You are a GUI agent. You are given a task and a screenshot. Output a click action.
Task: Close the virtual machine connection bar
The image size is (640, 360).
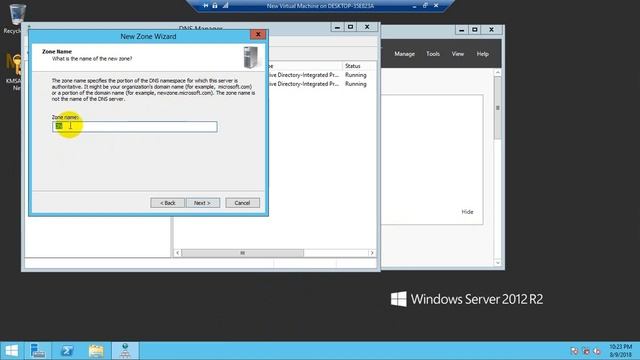(x=436, y=6)
